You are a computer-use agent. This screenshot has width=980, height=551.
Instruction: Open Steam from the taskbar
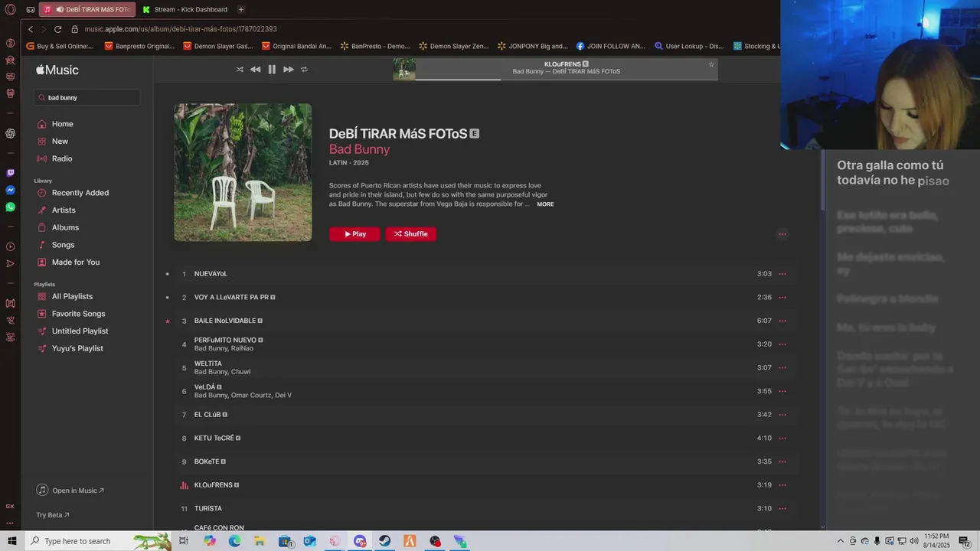(385, 541)
